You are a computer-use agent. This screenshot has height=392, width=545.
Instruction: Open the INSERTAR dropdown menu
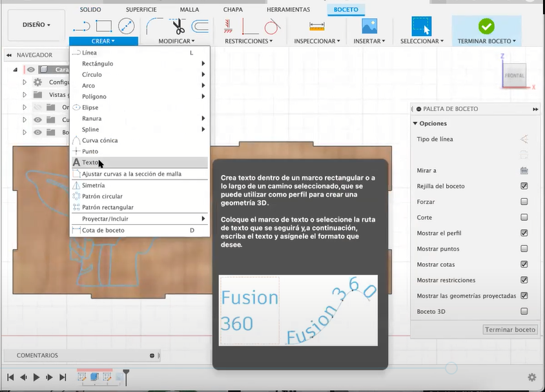point(369,41)
